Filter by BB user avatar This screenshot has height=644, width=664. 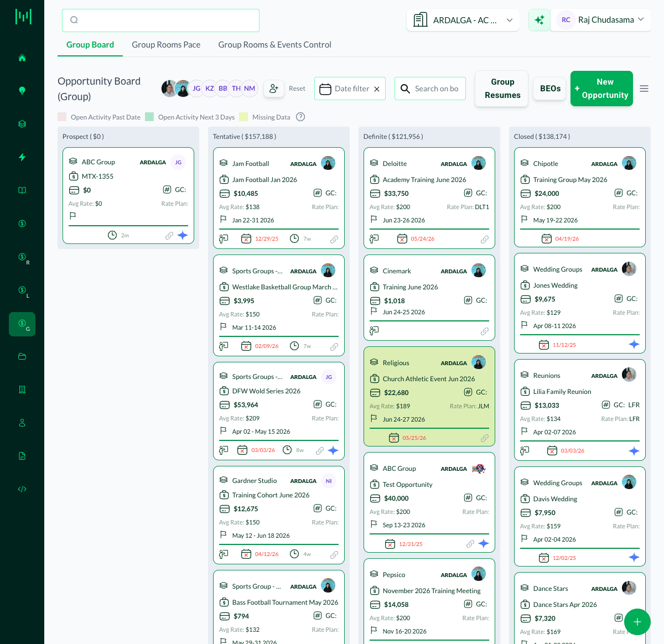pos(223,89)
